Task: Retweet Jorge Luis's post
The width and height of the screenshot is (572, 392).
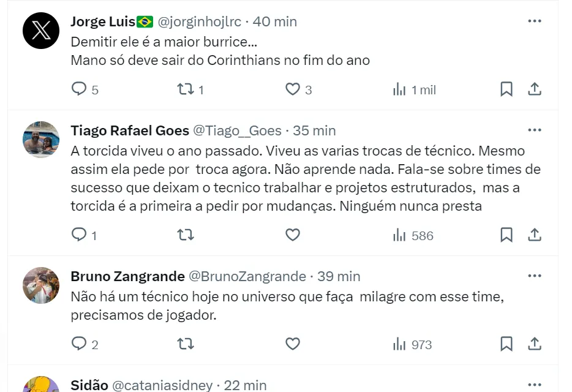Action: click(x=184, y=89)
